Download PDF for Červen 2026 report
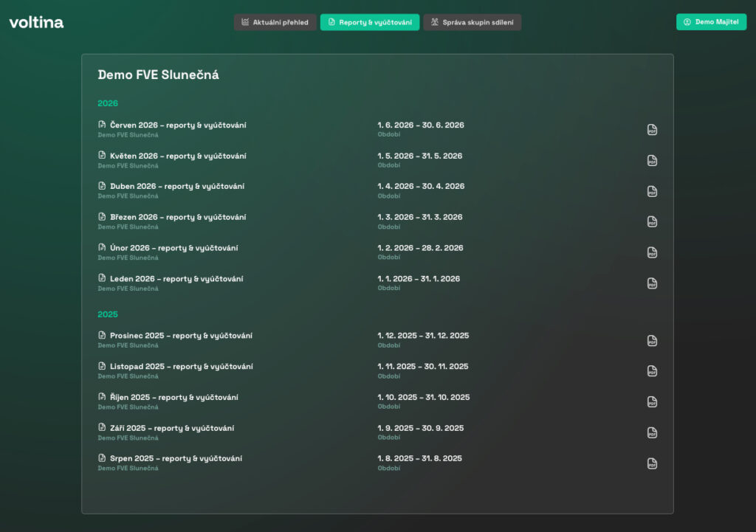Image resolution: width=756 pixels, height=532 pixels. pos(652,130)
